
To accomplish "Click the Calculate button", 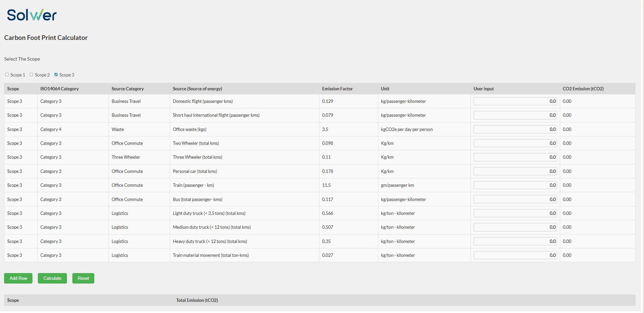I will (x=52, y=278).
